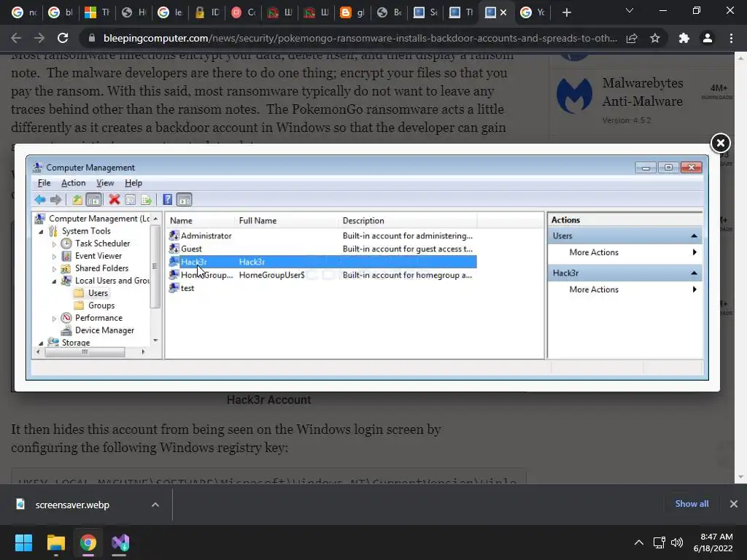Click the red X Delete toolbar icon
The width and height of the screenshot is (747, 560).
[114, 200]
